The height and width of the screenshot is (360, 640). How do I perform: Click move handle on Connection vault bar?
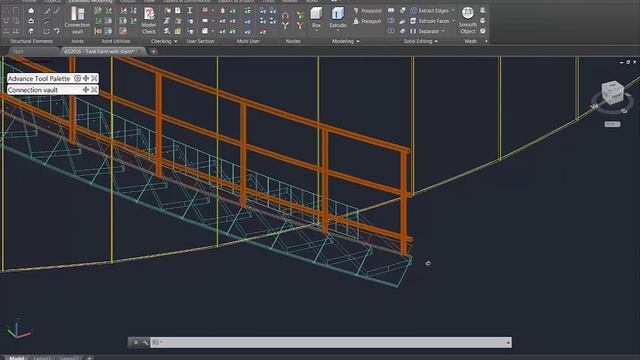click(86, 90)
